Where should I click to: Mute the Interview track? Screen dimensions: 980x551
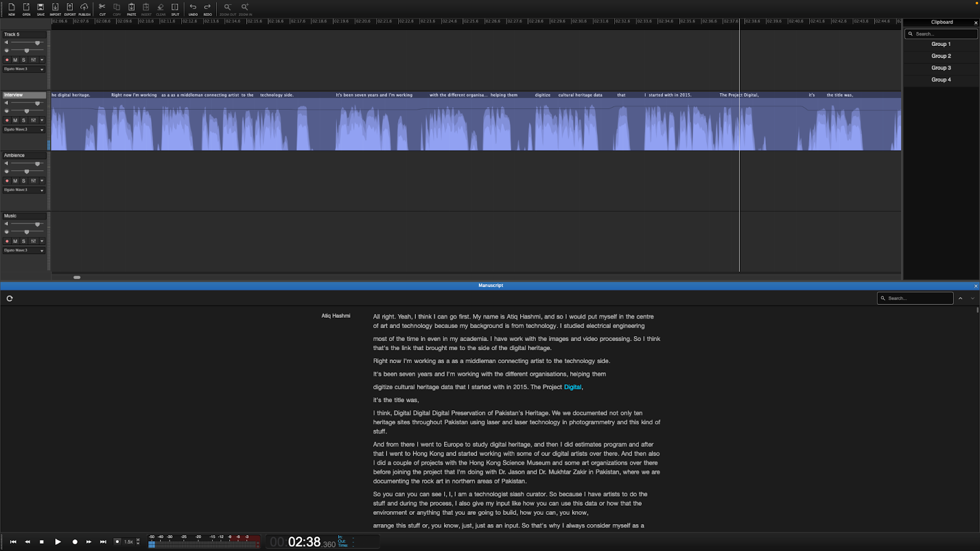pos(15,121)
